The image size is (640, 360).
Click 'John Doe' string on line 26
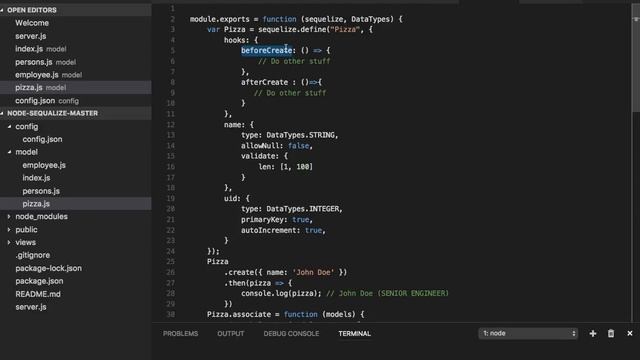(313, 272)
